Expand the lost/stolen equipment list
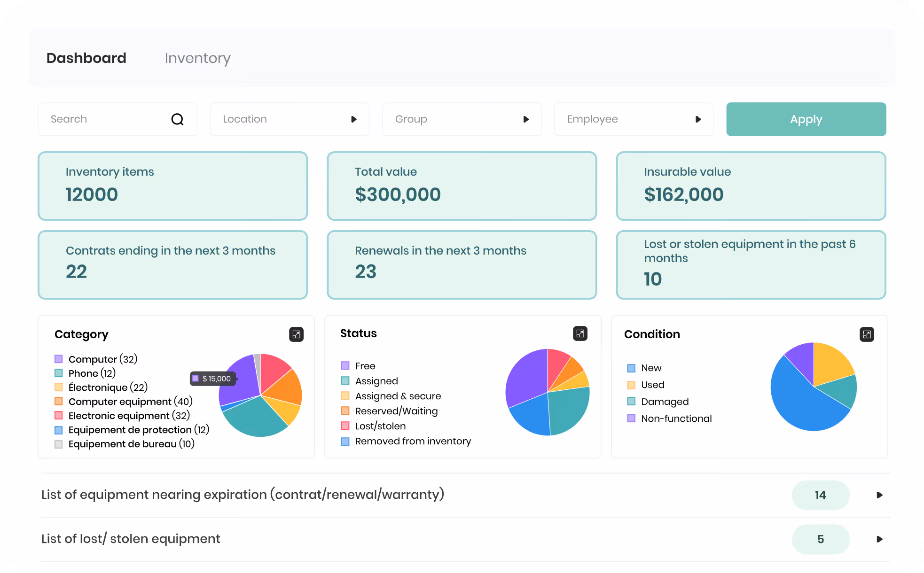Screen dimensions: 924x573 coord(879,539)
